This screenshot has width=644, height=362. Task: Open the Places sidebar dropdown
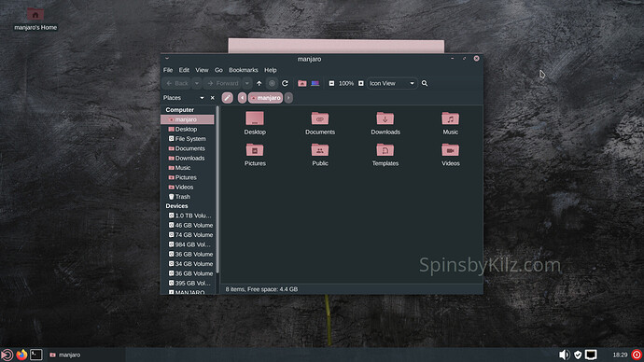(x=202, y=98)
